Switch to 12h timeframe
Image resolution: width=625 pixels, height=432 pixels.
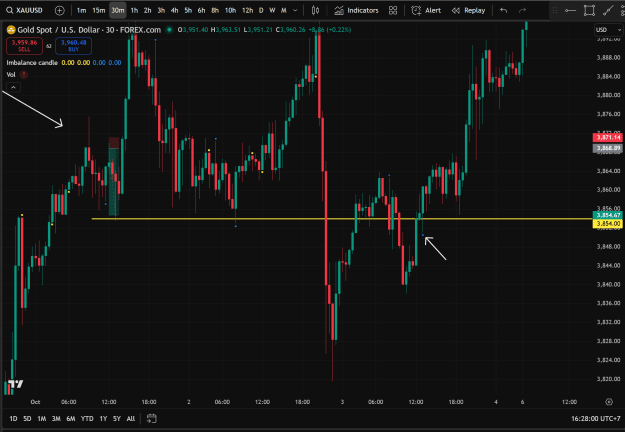(x=247, y=10)
